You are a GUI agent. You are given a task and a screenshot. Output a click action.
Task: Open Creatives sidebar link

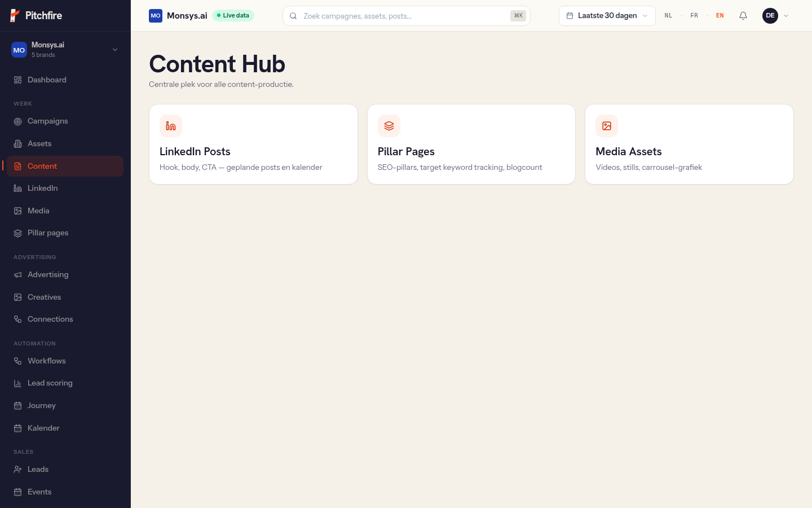point(65,297)
